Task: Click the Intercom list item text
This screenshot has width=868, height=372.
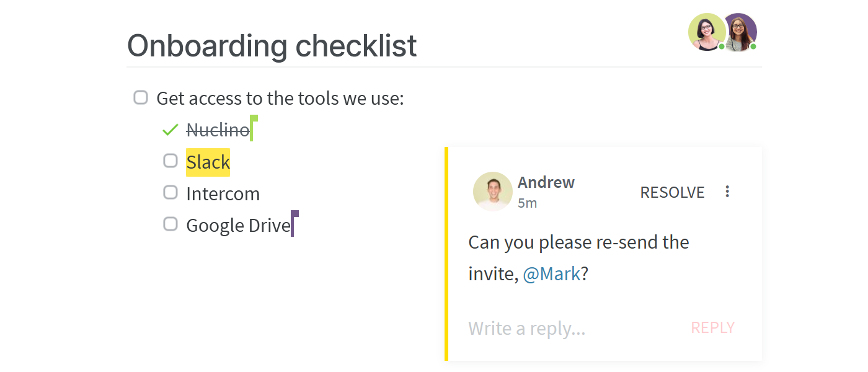Action: tap(223, 194)
